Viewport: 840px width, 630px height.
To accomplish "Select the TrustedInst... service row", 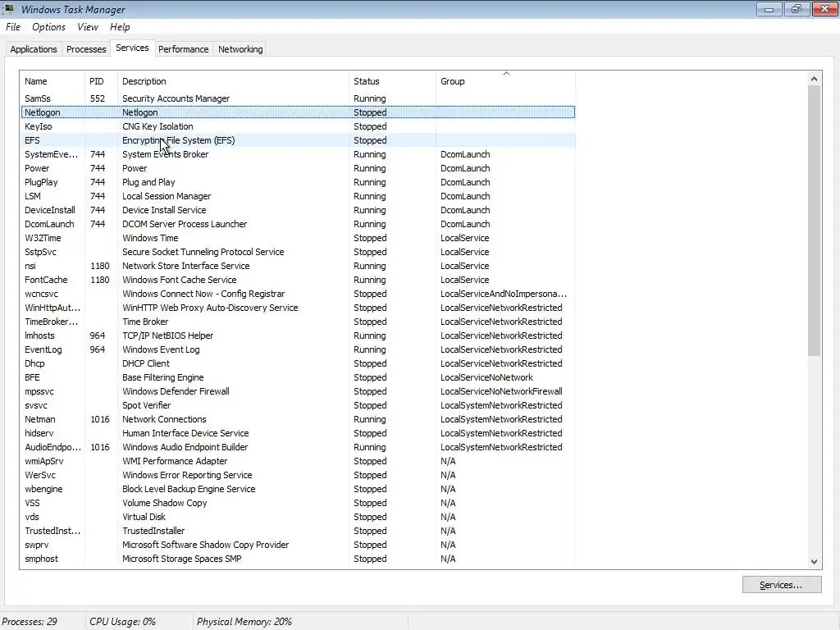I will [298, 531].
